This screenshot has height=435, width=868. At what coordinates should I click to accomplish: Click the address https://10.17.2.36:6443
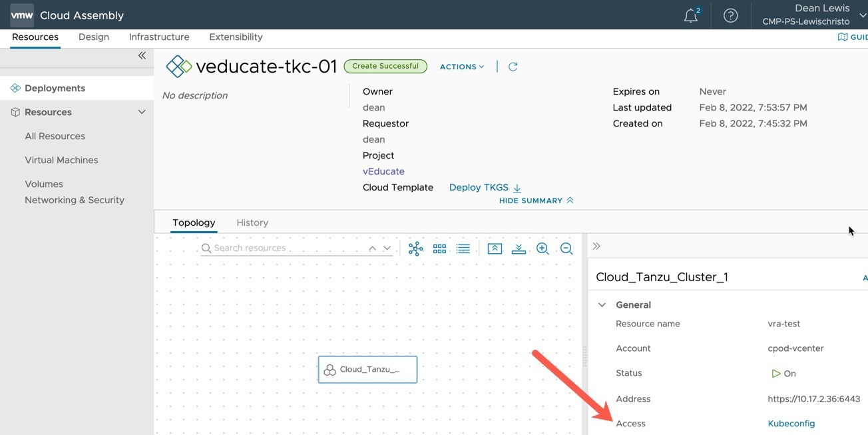click(x=814, y=399)
